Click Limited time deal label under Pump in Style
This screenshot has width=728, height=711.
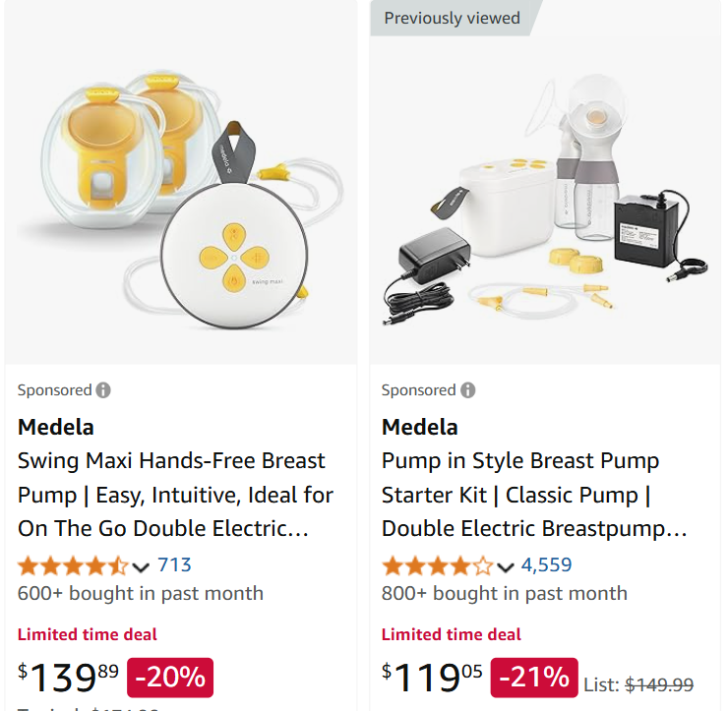[x=452, y=634]
